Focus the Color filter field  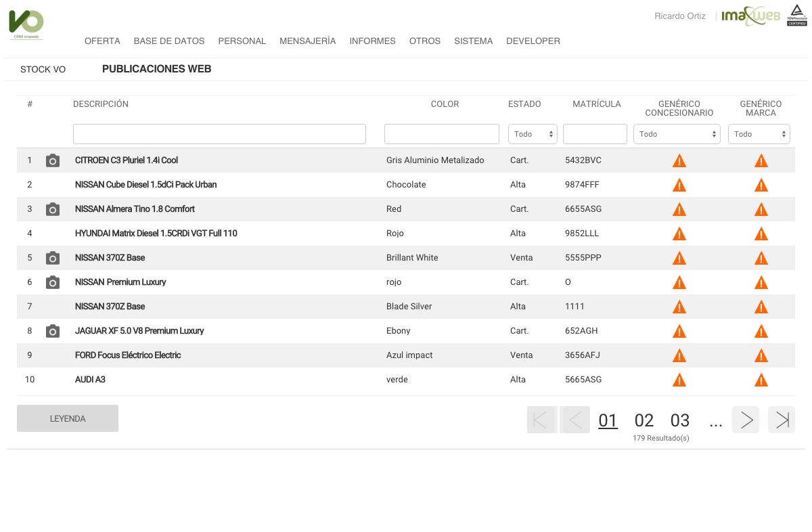pos(443,134)
